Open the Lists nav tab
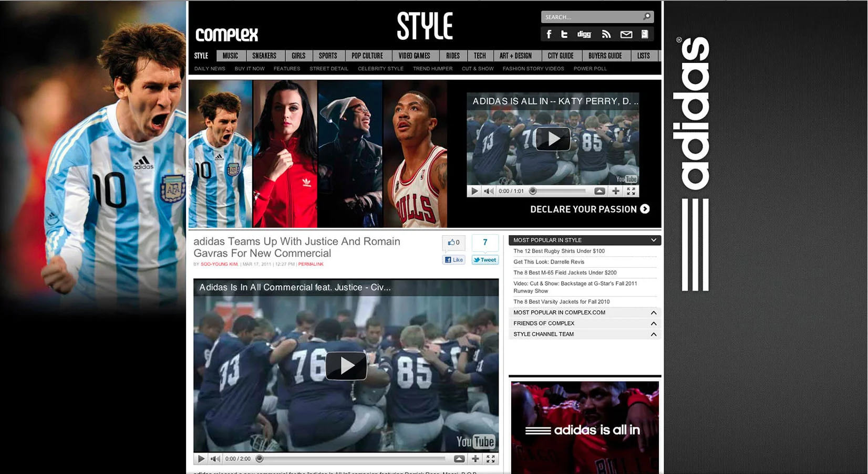This screenshot has width=868, height=474. point(644,56)
